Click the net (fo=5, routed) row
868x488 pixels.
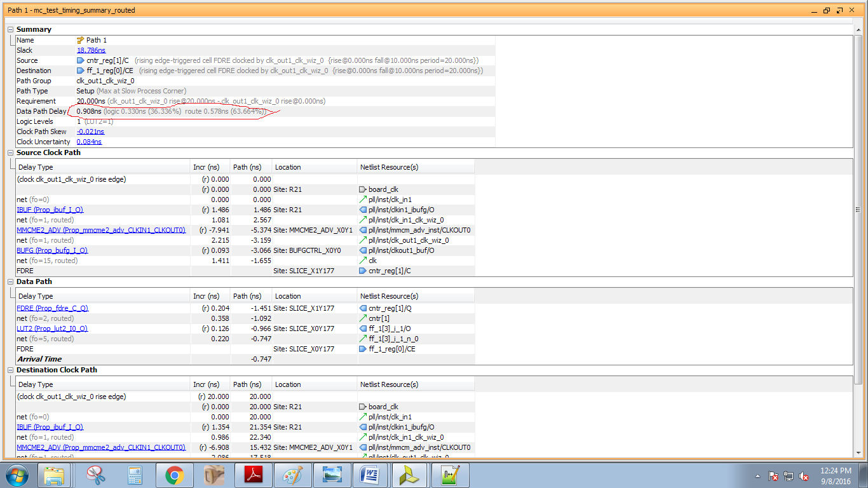(x=245, y=339)
